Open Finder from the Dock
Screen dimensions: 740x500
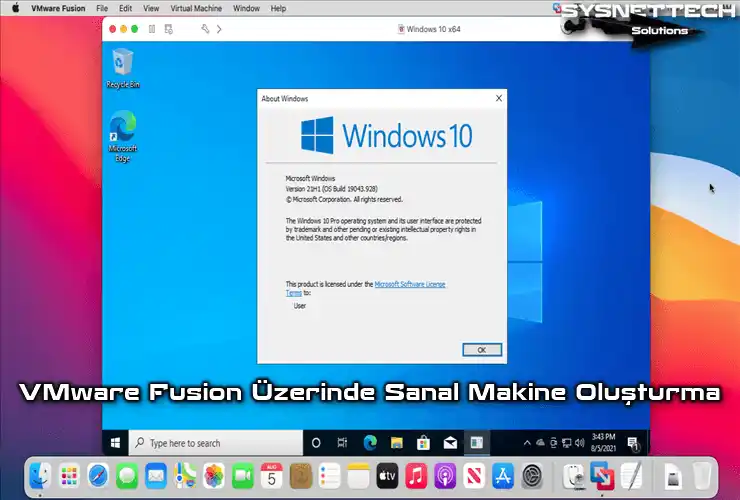(40, 476)
